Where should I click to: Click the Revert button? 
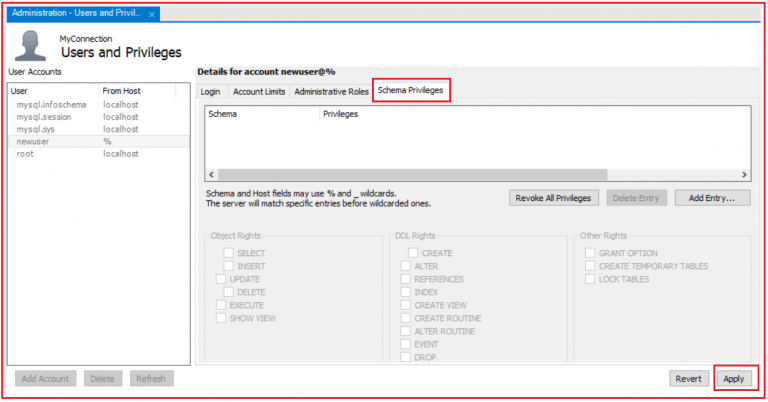coord(689,379)
